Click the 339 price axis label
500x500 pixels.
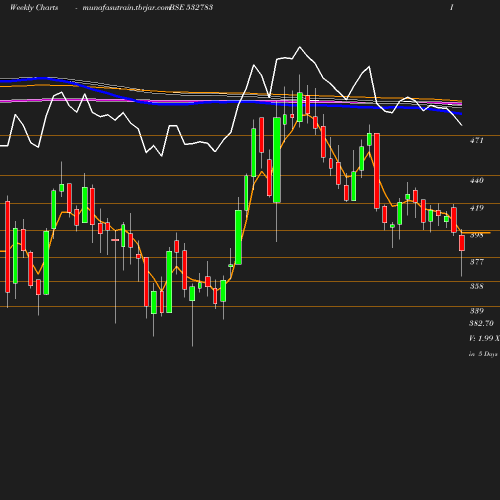(x=477, y=311)
